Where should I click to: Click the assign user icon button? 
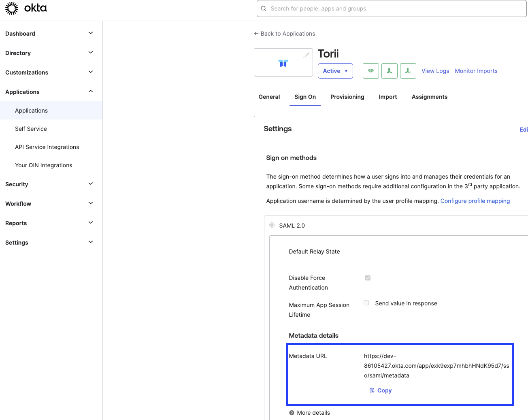[x=390, y=71]
